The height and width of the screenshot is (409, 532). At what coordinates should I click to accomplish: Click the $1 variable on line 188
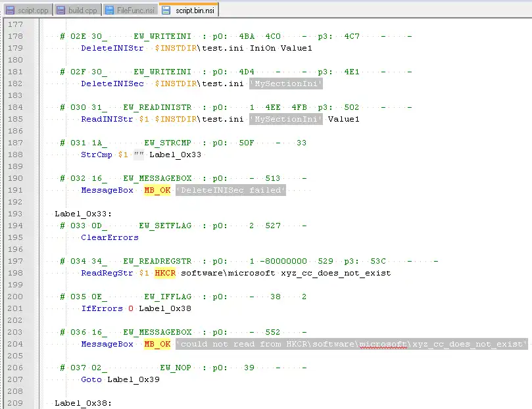pos(123,155)
